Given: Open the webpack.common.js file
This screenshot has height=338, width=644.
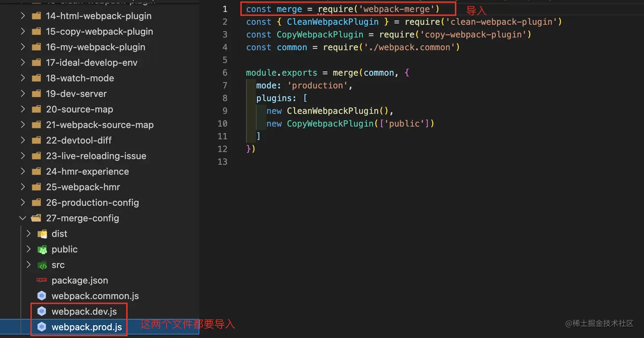Looking at the screenshot, I should pos(95,296).
